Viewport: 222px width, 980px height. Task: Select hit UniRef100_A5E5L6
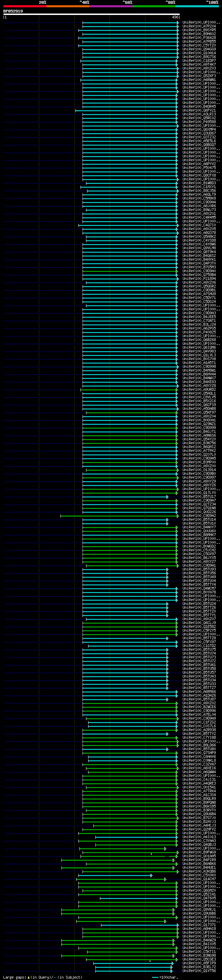(199, 141)
